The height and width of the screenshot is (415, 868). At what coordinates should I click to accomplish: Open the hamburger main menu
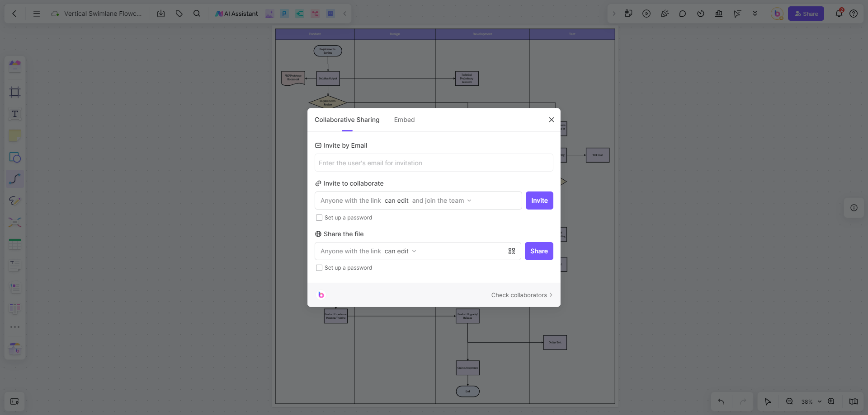click(37, 14)
